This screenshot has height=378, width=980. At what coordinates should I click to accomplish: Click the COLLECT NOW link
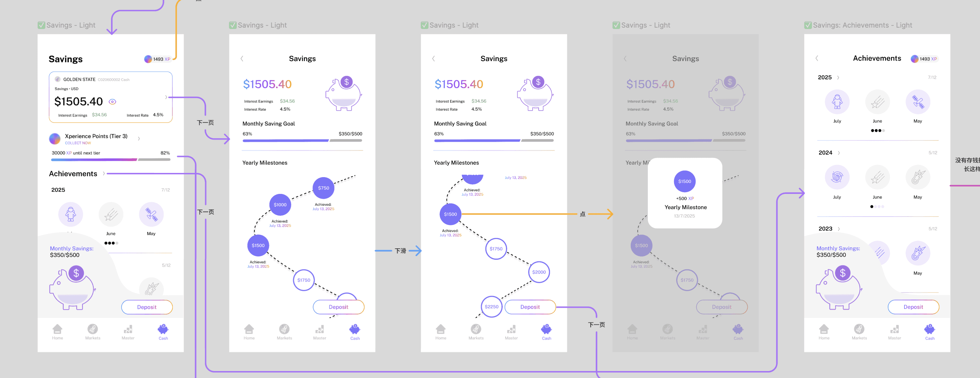[x=78, y=143]
